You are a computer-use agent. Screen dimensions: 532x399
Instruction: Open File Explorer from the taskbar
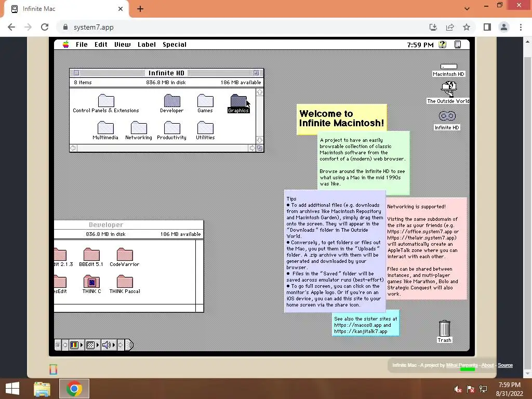coord(42,389)
